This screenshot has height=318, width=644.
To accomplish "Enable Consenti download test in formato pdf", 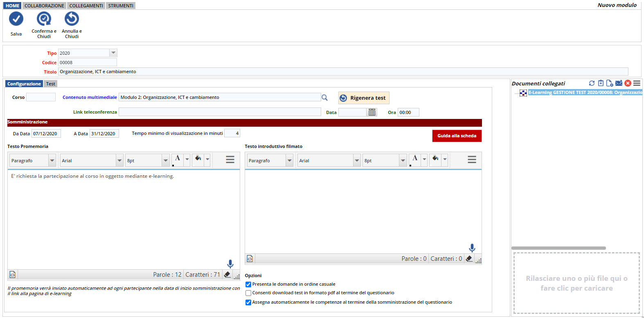I will coord(248,293).
